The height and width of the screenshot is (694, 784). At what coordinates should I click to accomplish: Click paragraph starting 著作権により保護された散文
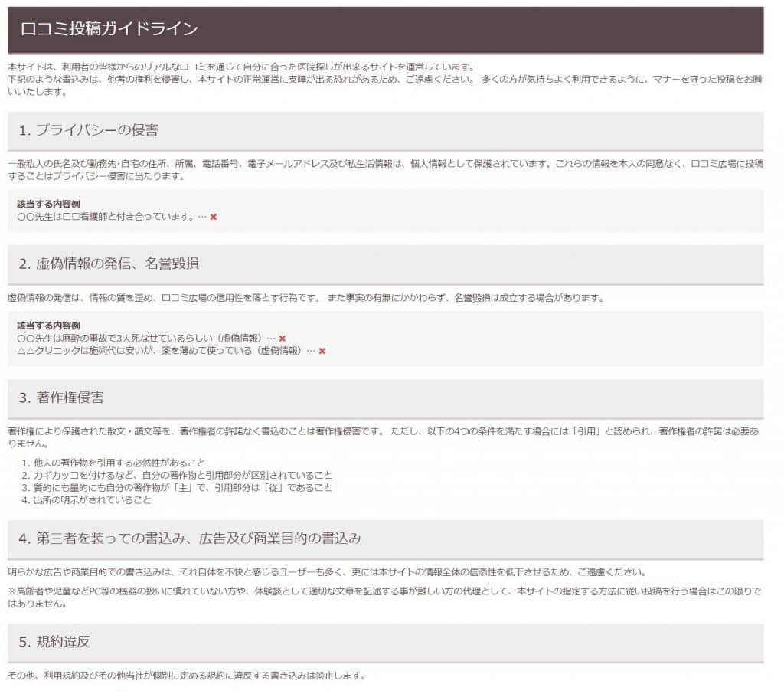384,437
